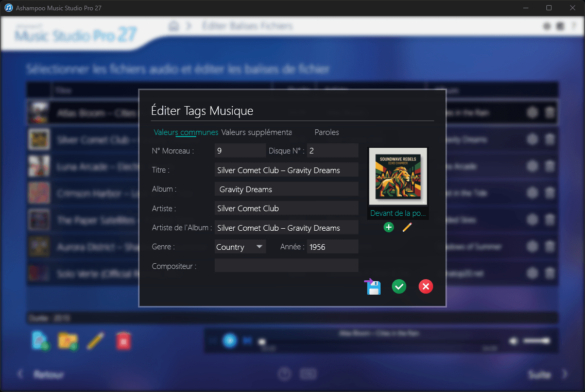Minimize the Ashampoo Music Studio window
585x392 pixels.
pos(526,8)
